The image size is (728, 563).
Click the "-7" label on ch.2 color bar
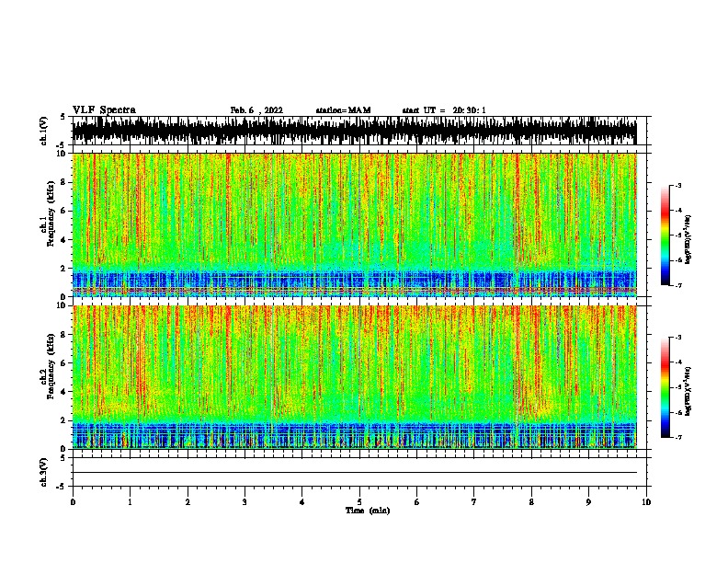pos(678,438)
